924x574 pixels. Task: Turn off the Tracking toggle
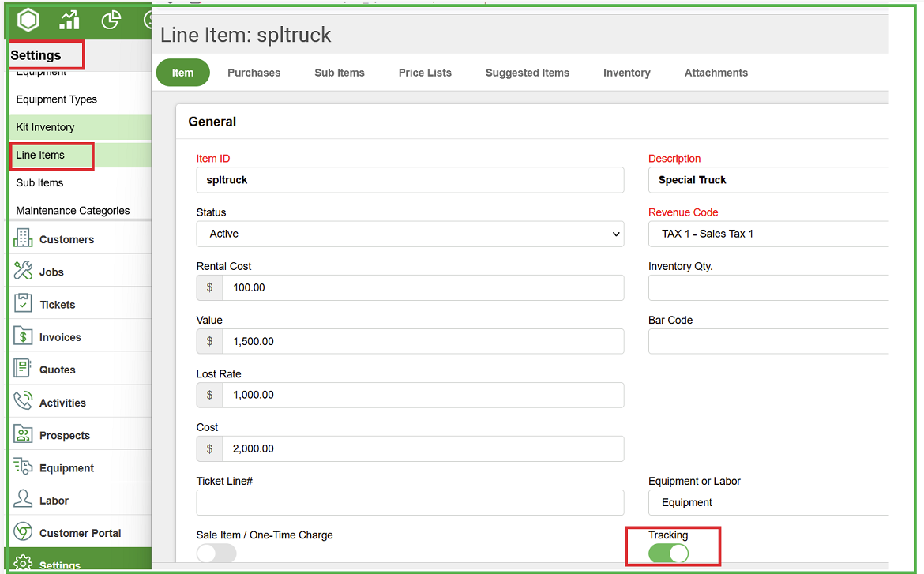(x=668, y=553)
